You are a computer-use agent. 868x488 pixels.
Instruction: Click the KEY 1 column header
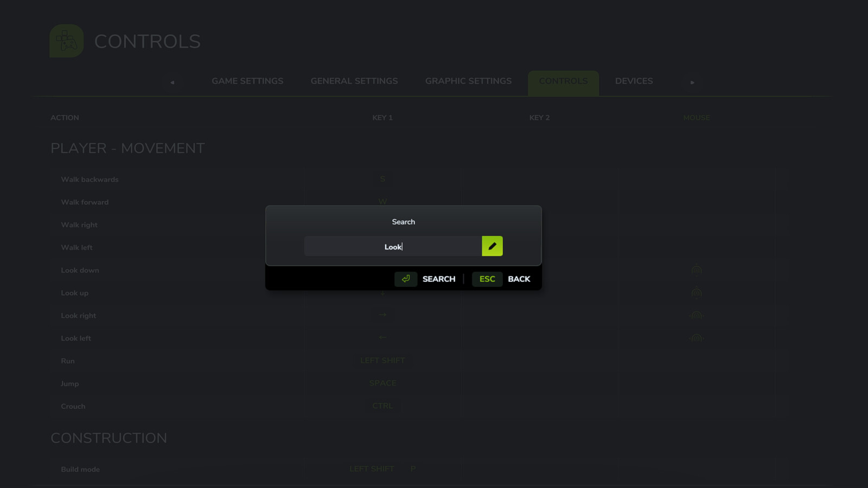[x=382, y=118]
